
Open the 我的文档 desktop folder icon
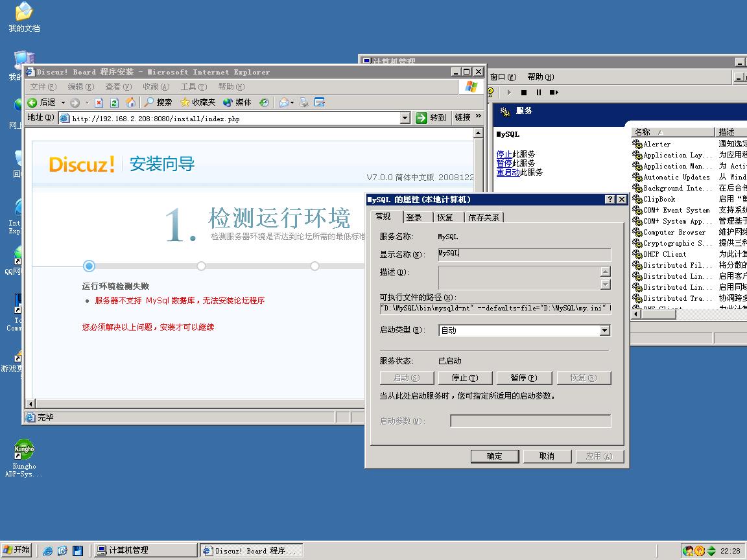pyautogui.click(x=24, y=17)
